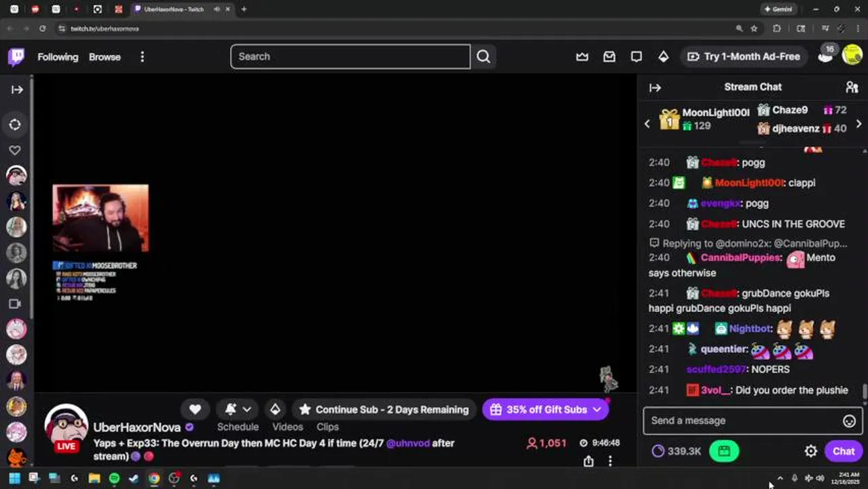Click the Bits cheer diamond button under video
The height and width of the screenshot is (489, 868).
pos(274,409)
